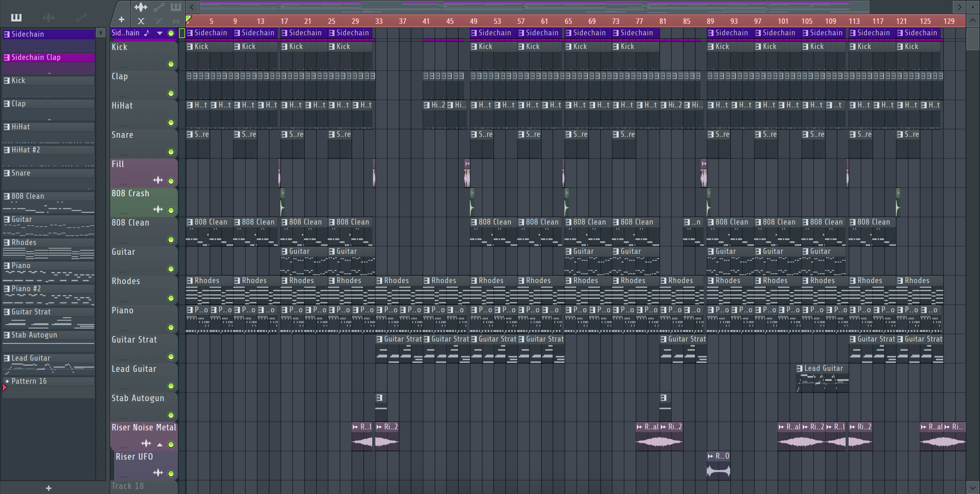Image resolution: width=980 pixels, height=494 pixels.
Task: Click the note icon on Sidechain track
Action: pyautogui.click(x=147, y=33)
